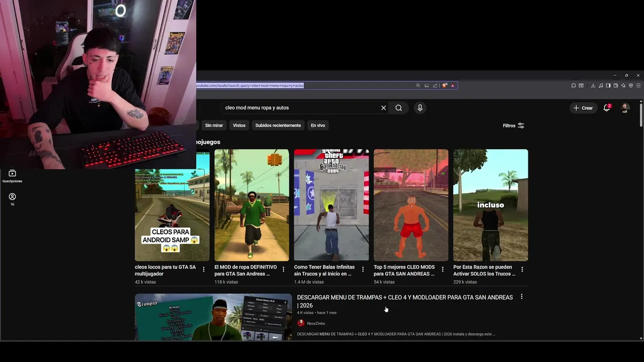The width and height of the screenshot is (644, 362).
Task: Open title Top 5 mejores CLEO MODS
Action: [404, 270]
